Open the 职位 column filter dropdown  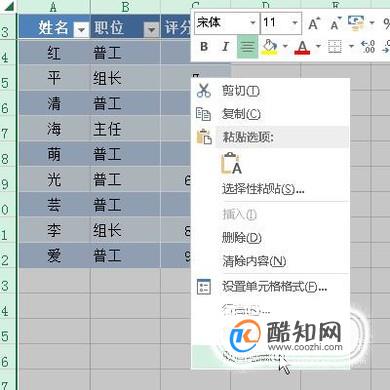click(x=151, y=30)
